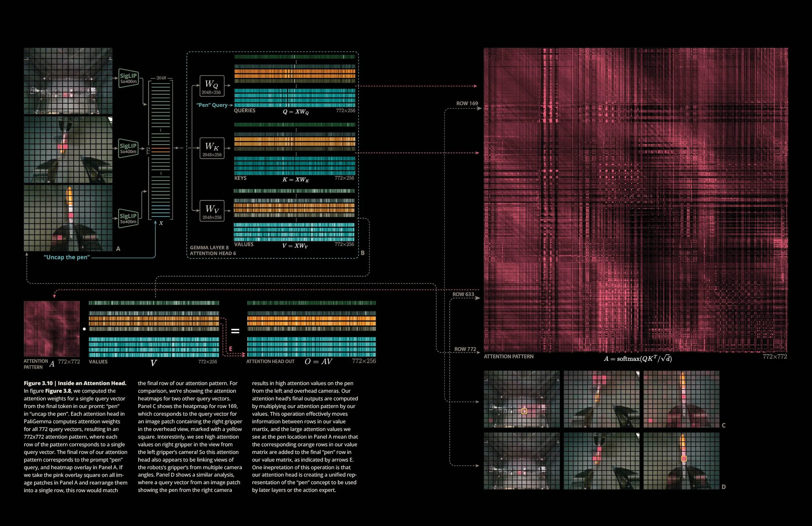Open the small attention pattern thumbnail beside VALUES
Image resolution: width=812 pixels, height=526 pixels.
(52, 329)
